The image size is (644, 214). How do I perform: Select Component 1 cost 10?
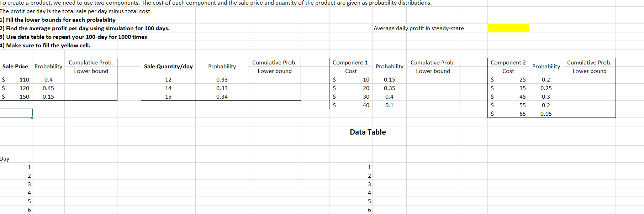pyautogui.click(x=366, y=80)
